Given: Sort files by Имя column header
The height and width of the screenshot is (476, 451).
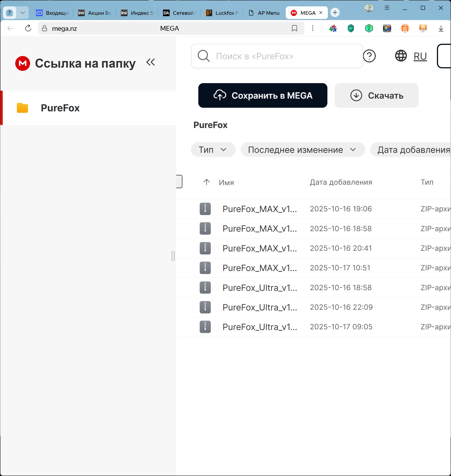Looking at the screenshot, I should tap(226, 182).
